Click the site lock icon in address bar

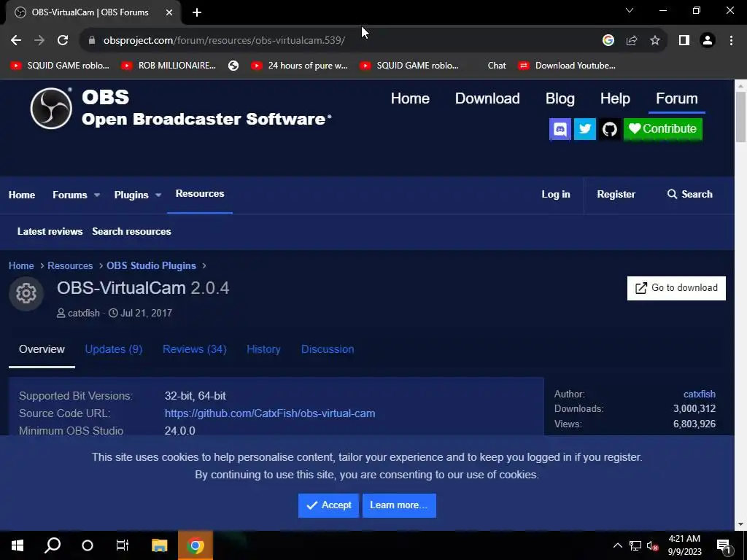click(x=92, y=41)
